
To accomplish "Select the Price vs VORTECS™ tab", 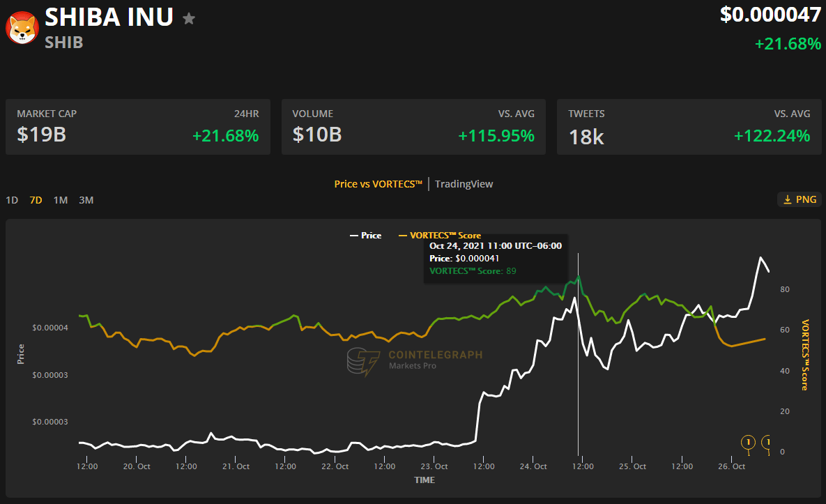I will (x=378, y=184).
